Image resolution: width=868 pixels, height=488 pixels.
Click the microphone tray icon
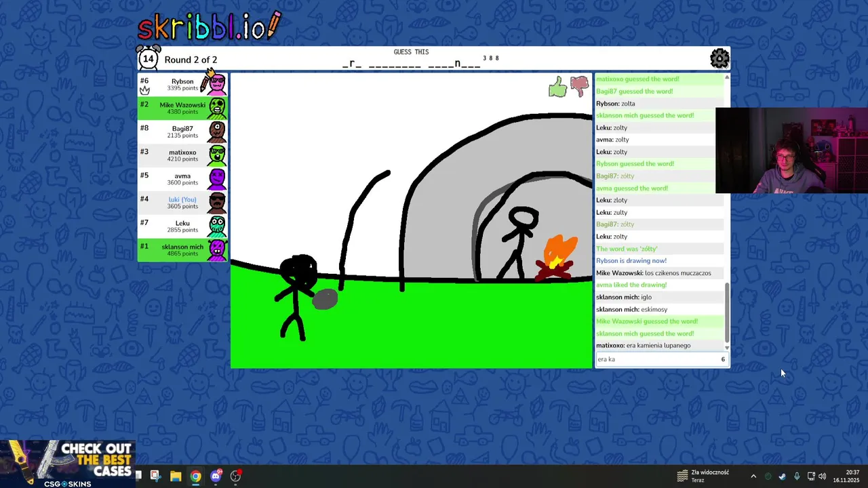click(x=797, y=476)
